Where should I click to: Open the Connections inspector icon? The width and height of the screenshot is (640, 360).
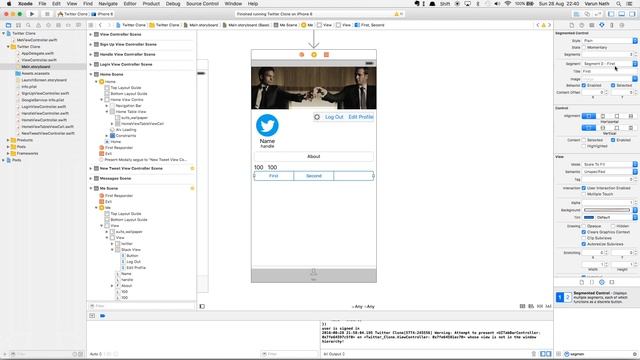tap(622, 25)
